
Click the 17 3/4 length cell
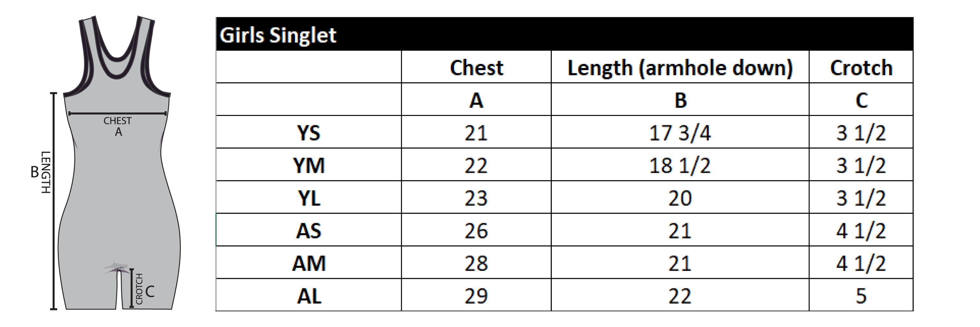click(x=680, y=133)
